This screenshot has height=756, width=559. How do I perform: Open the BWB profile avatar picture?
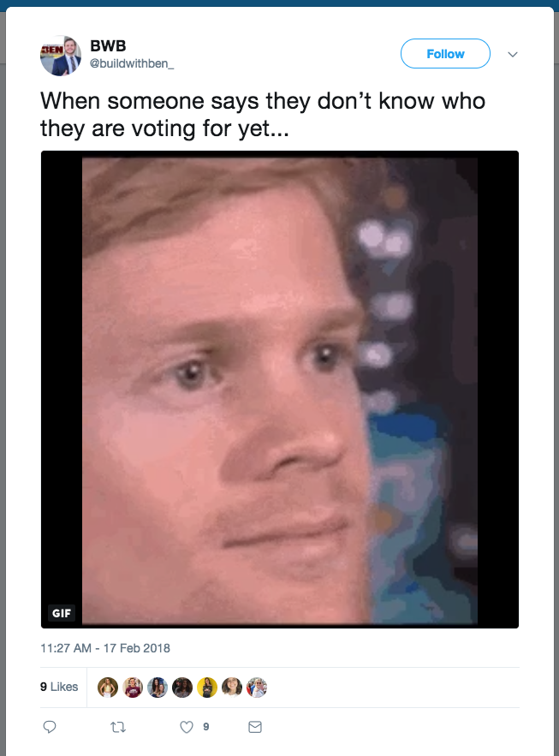pyautogui.click(x=61, y=56)
